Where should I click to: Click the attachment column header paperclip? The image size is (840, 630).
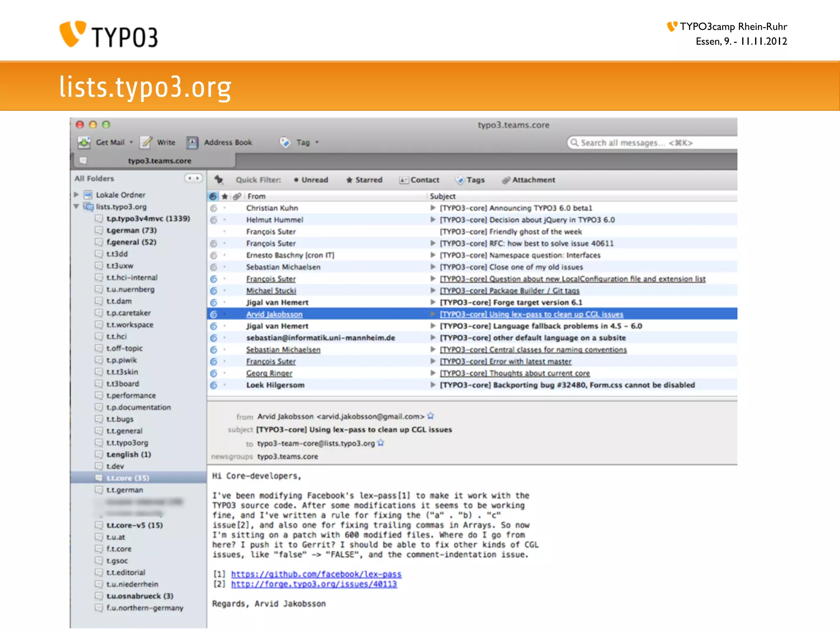[x=237, y=196]
